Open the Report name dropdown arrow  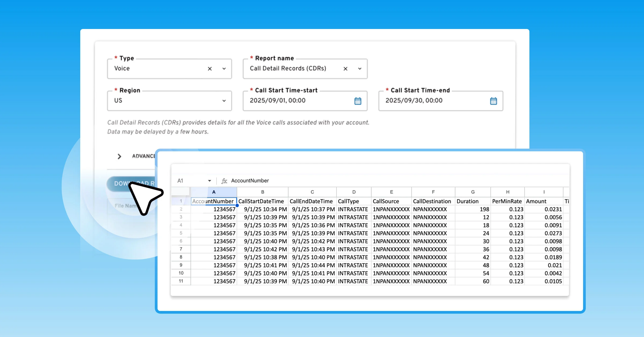(x=360, y=69)
